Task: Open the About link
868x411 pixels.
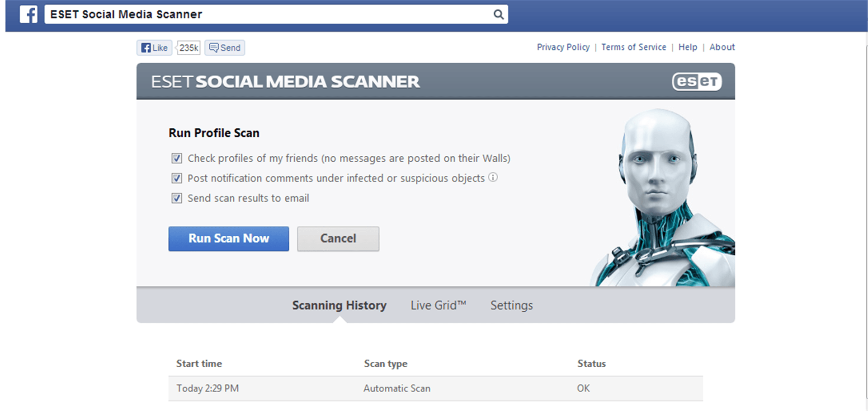Action: [x=722, y=47]
